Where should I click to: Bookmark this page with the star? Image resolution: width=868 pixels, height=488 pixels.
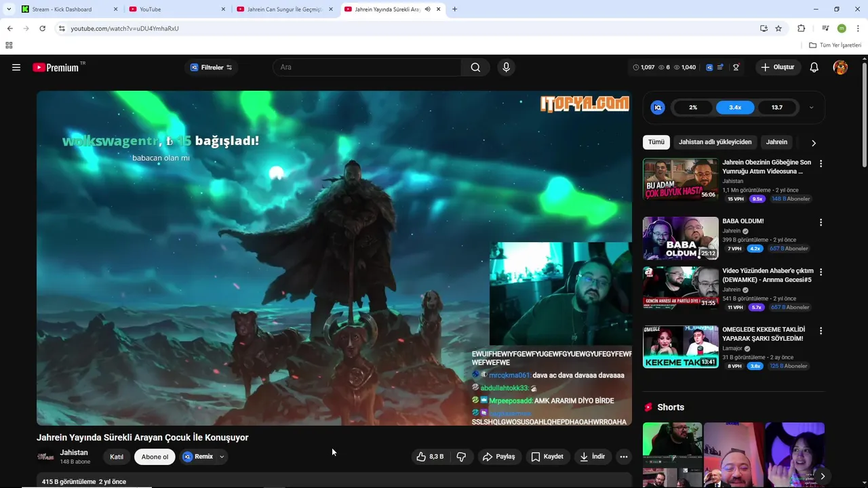(778, 28)
